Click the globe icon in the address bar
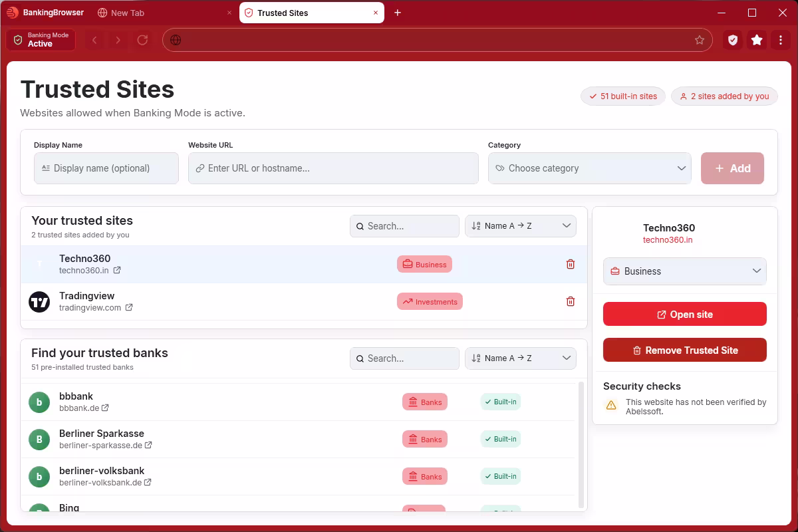 coord(176,40)
